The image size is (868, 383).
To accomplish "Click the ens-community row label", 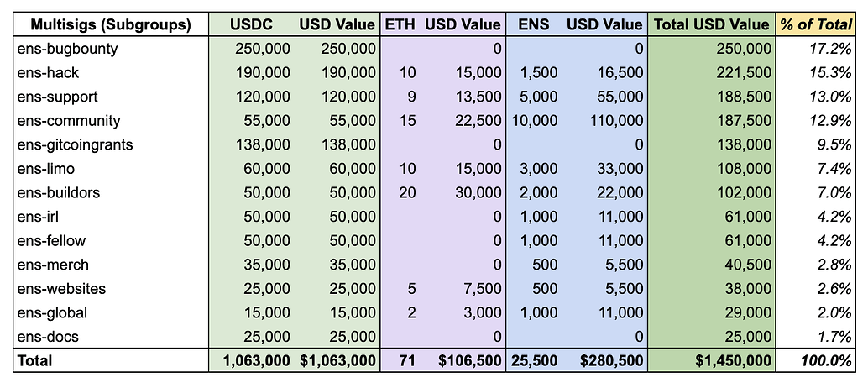I will point(69,121).
